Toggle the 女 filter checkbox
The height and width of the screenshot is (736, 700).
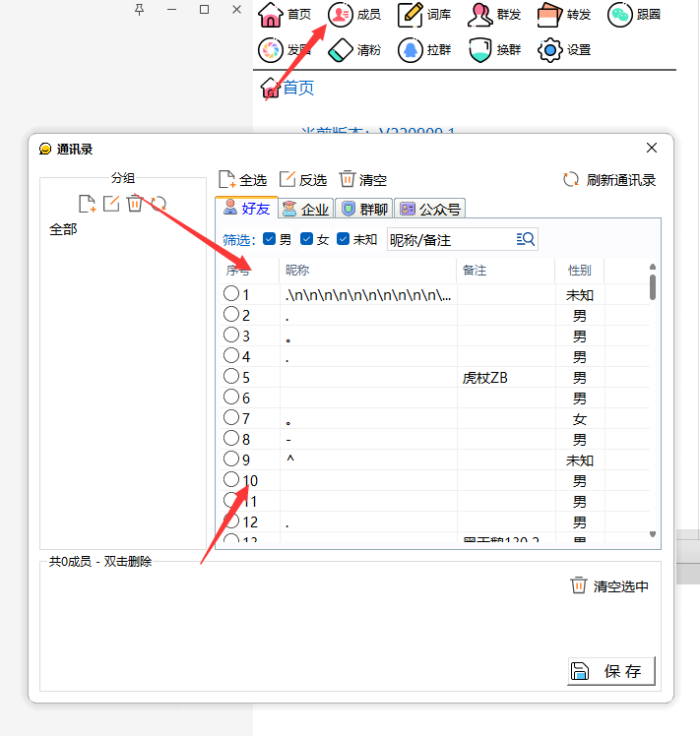tap(307, 239)
